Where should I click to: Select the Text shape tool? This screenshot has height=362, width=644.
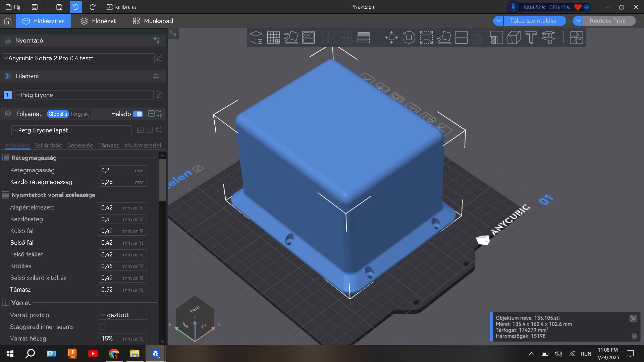coord(531,38)
